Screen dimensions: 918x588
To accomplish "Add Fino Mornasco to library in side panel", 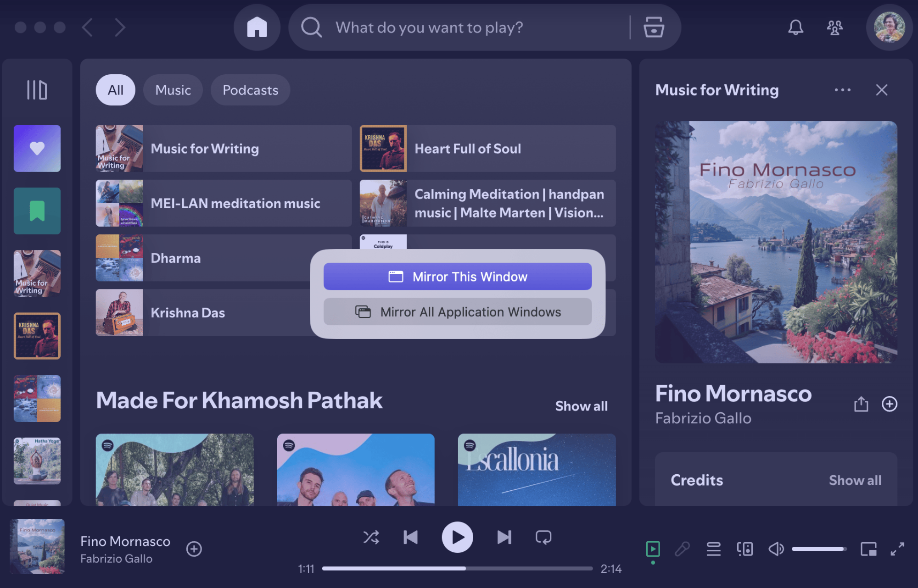I will [890, 404].
